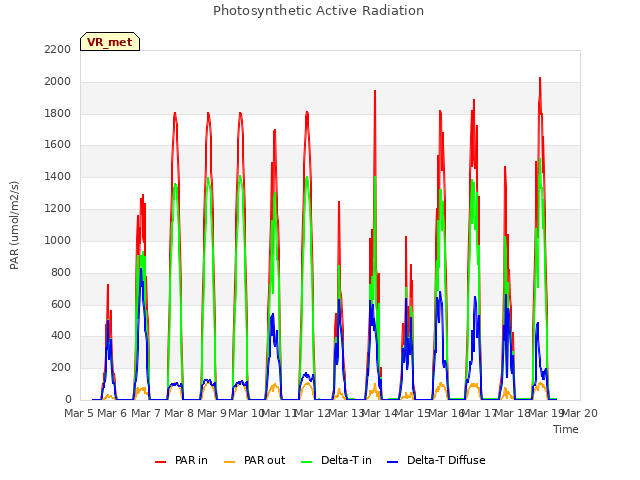
Task: Click the 1600 y-axis tick label
Action: 58,145
